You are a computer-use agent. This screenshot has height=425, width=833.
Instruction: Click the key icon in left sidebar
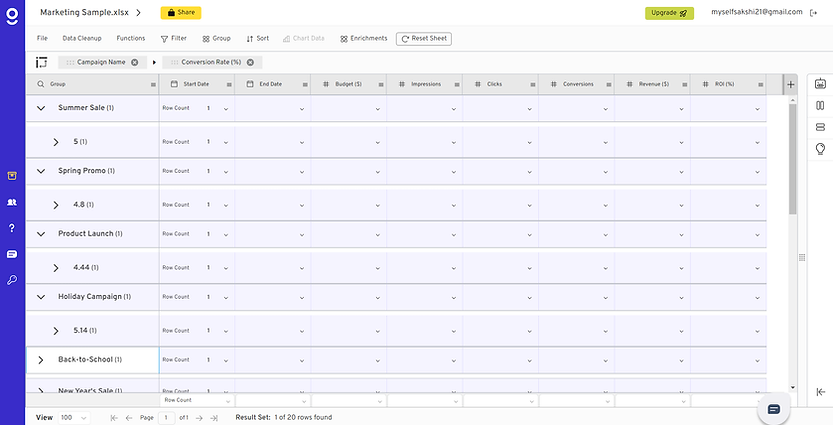pyautogui.click(x=12, y=280)
